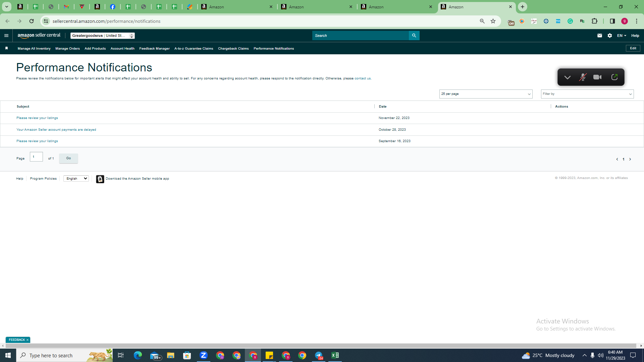
Task: Open the Windows notification center icon
Action: pyautogui.click(x=633, y=355)
